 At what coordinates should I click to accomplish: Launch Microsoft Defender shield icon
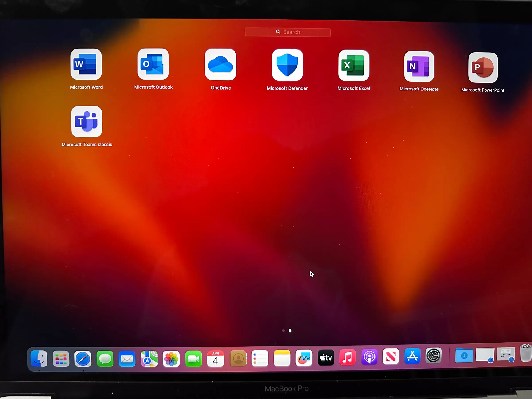pyautogui.click(x=288, y=65)
